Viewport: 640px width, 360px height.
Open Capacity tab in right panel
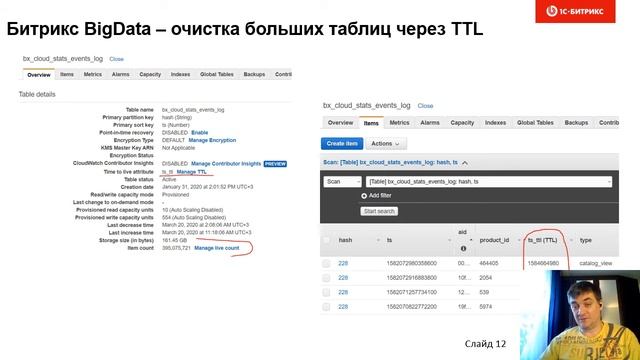(x=462, y=122)
